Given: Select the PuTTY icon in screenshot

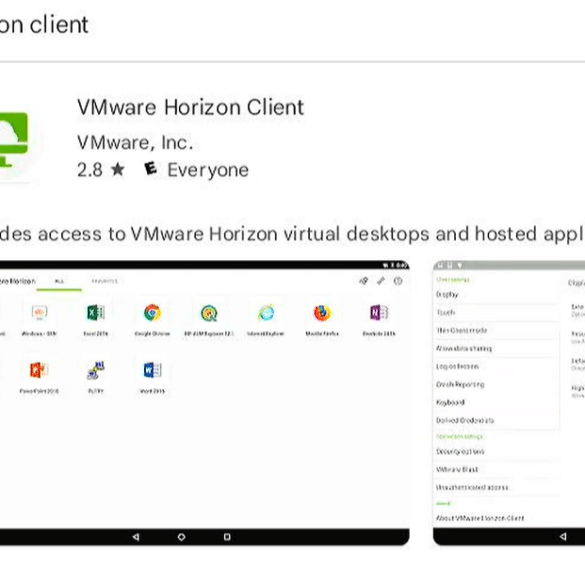Looking at the screenshot, I should (x=96, y=370).
